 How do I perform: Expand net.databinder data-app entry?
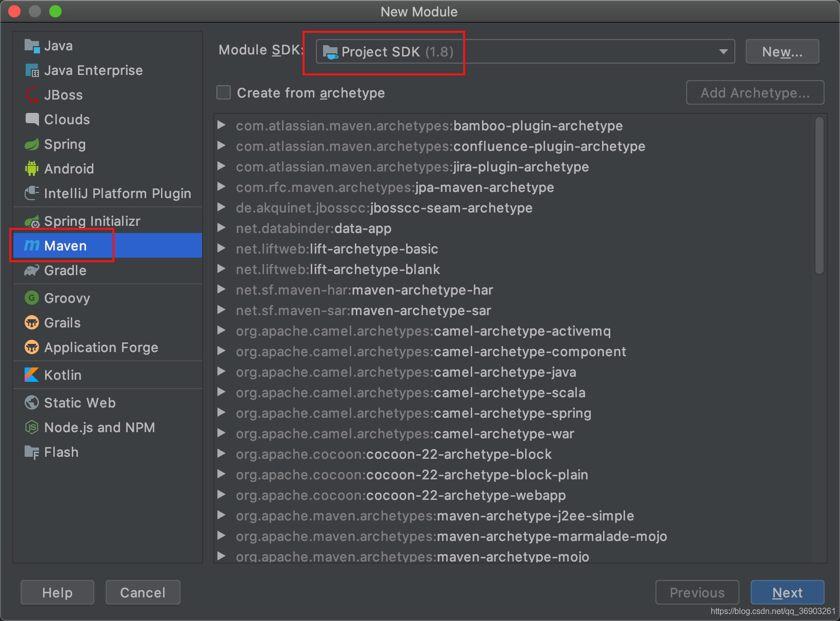pos(222,228)
